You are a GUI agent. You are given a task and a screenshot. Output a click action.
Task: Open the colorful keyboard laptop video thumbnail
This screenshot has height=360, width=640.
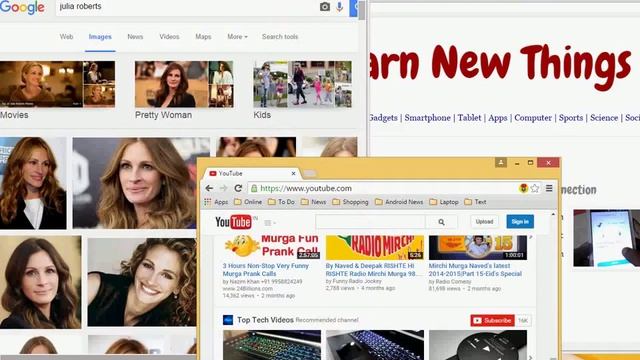(x=272, y=345)
